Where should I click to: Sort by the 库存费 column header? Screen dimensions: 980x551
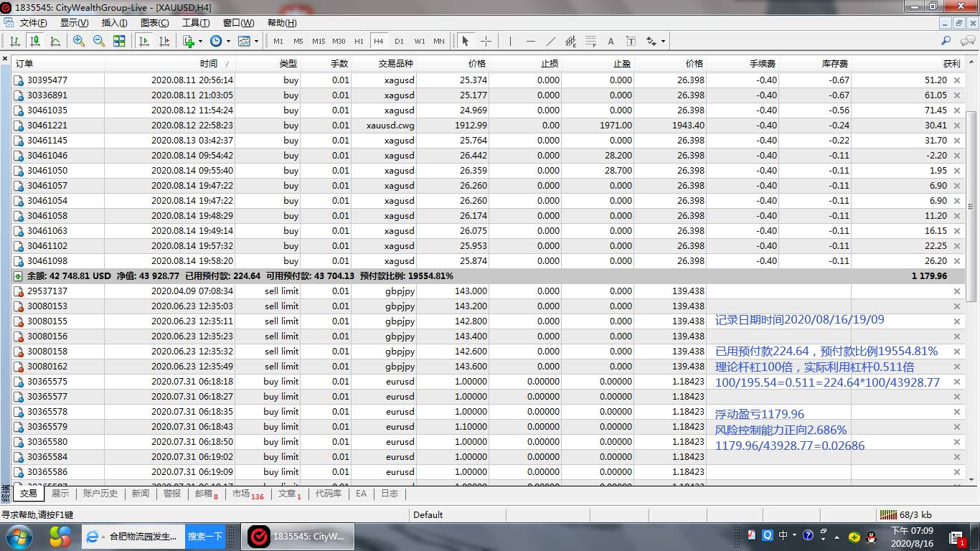click(x=815, y=64)
